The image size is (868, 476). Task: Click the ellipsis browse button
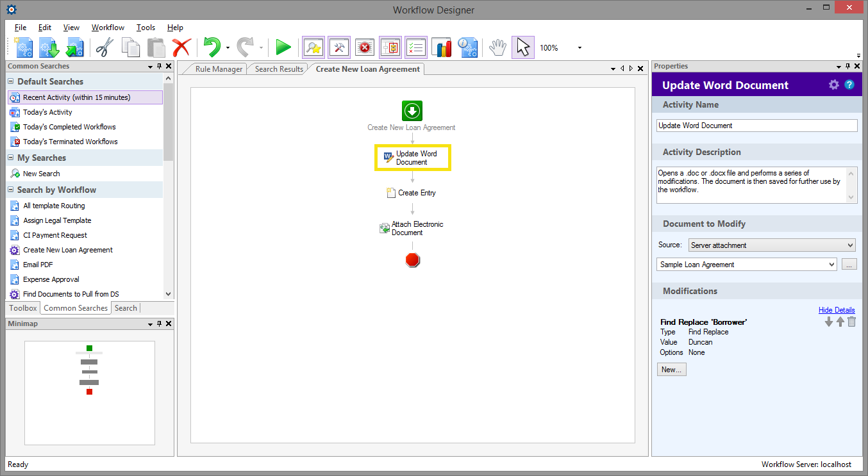849,265
